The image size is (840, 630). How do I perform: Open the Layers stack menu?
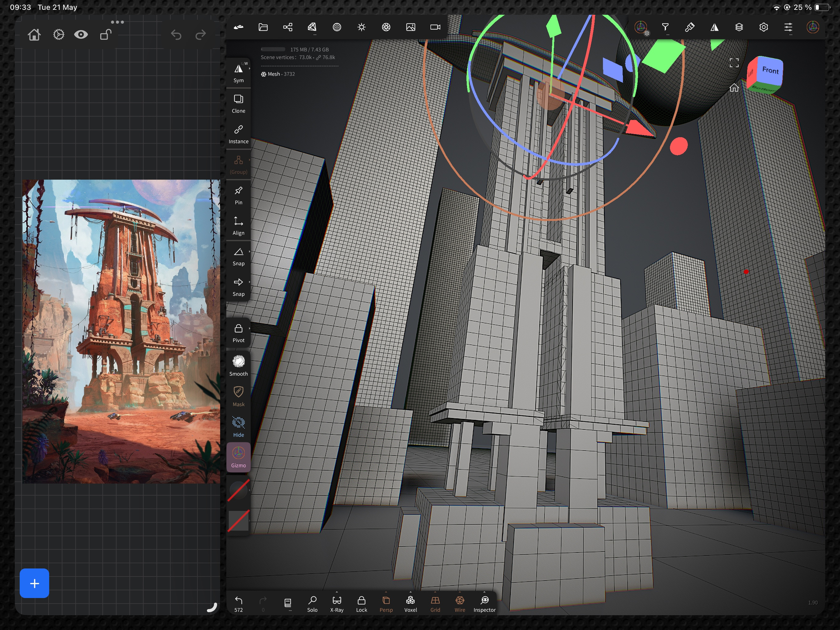[x=739, y=27]
